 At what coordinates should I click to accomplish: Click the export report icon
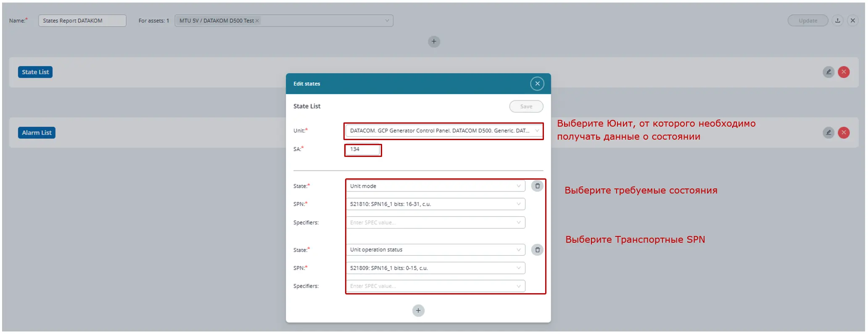click(x=837, y=21)
